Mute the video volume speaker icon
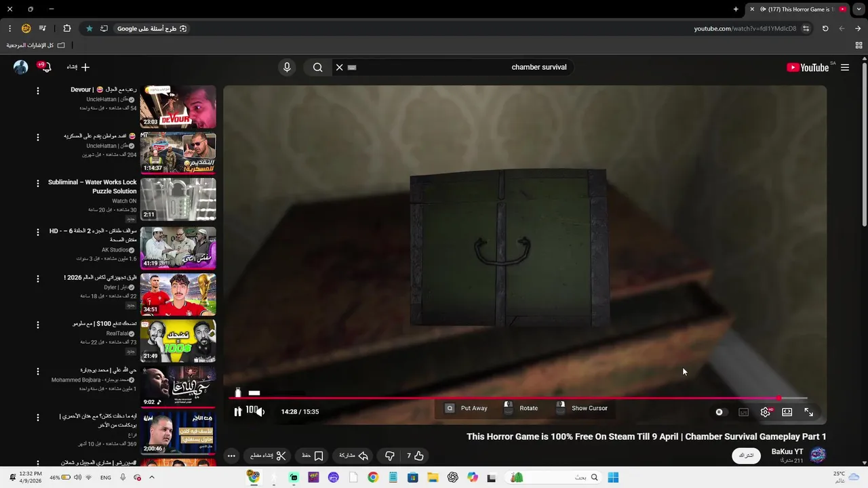868x488 pixels. pyautogui.click(x=260, y=411)
